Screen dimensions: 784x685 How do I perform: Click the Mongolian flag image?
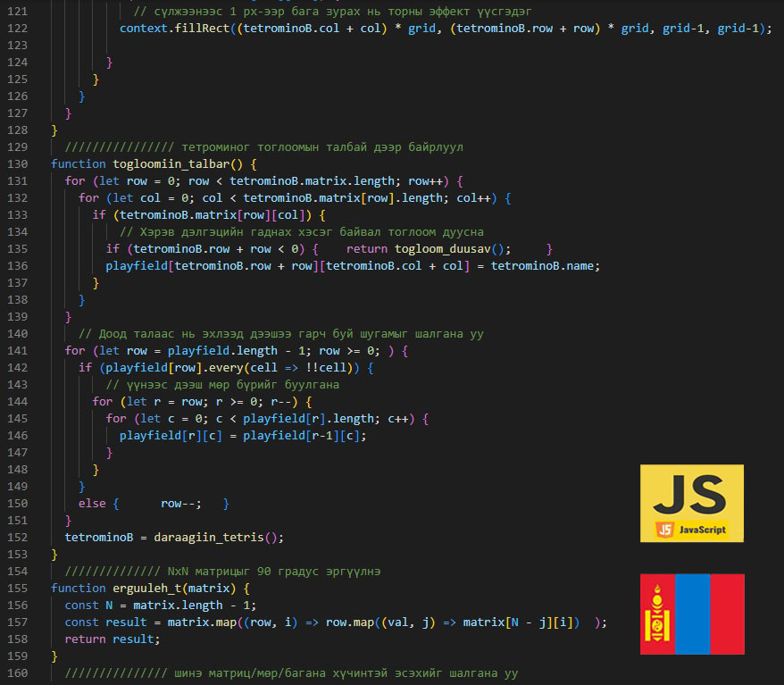point(691,614)
